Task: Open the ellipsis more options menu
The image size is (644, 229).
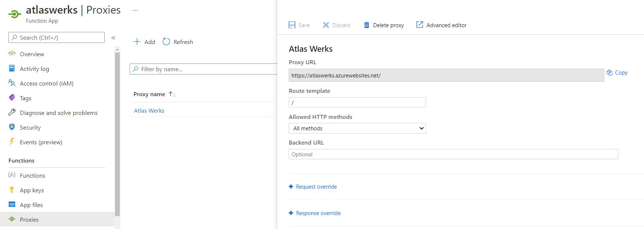Action: (136, 10)
